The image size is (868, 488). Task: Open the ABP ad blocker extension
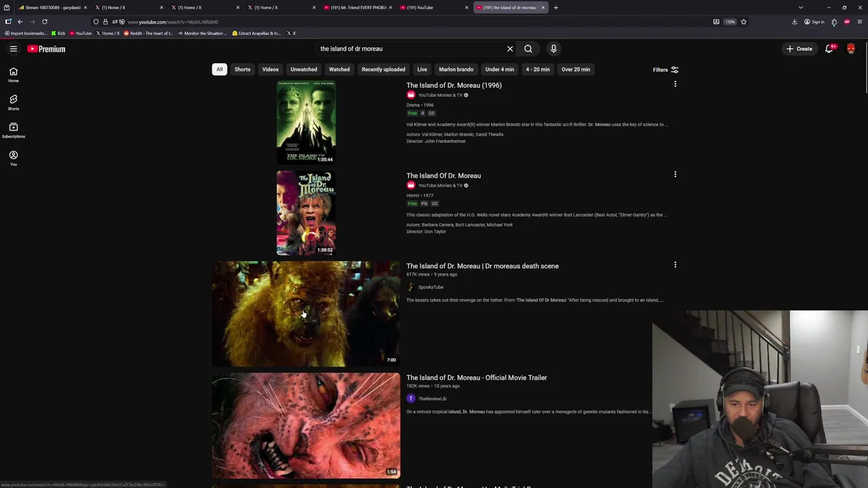847,22
